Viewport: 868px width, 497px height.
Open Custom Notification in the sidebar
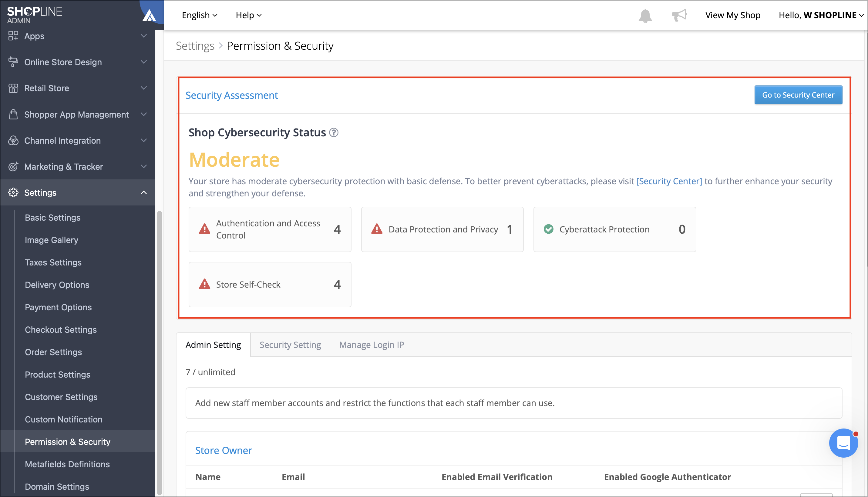[63, 419]
